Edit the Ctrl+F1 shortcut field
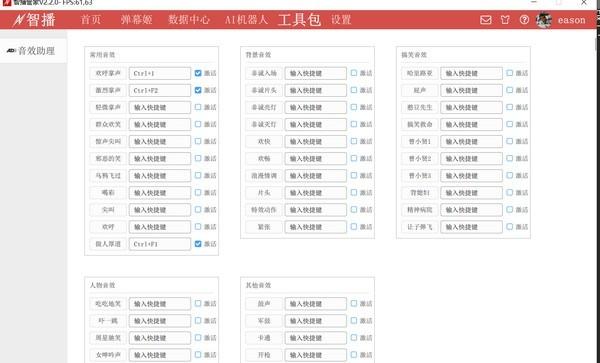 (160, 244)
